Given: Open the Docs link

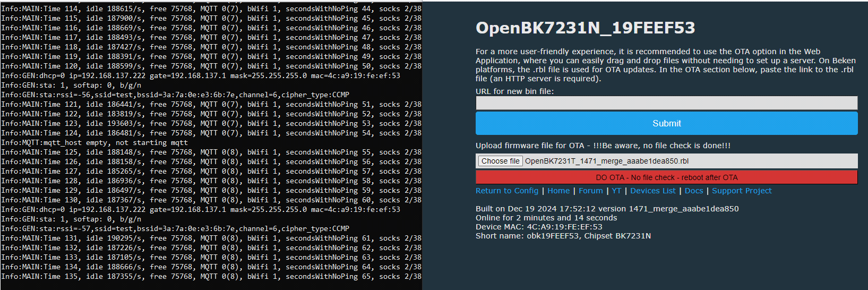Looking at the screenshot, I should (694, 191).
